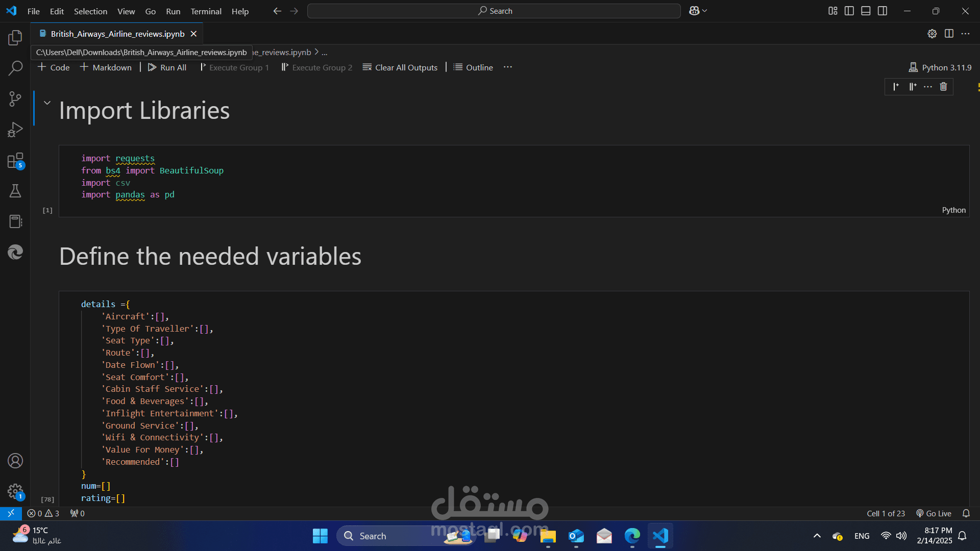Click ports forwarded indicator in status bar
The width and height of the screenshot is (980, 551).
click(x=78, y=513)
